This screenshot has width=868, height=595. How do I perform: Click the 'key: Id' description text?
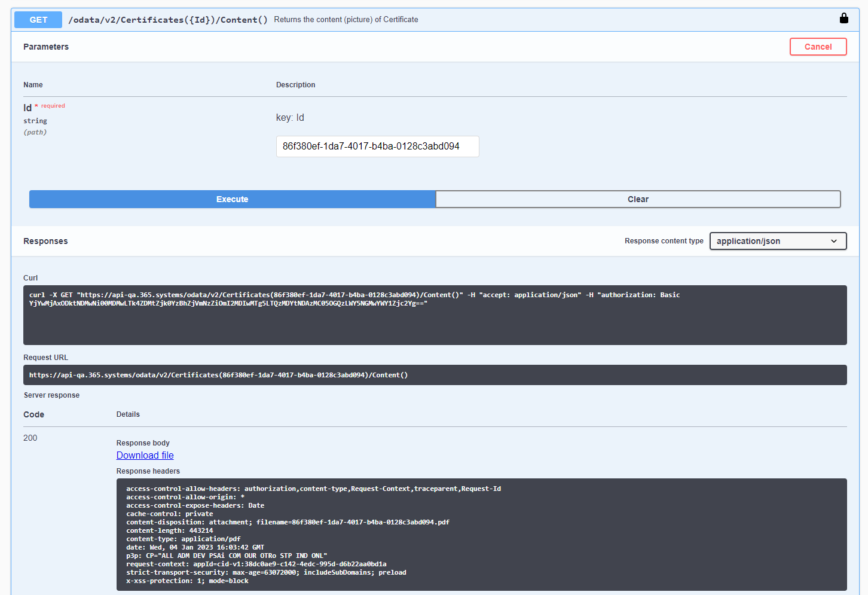click(290, 118)
